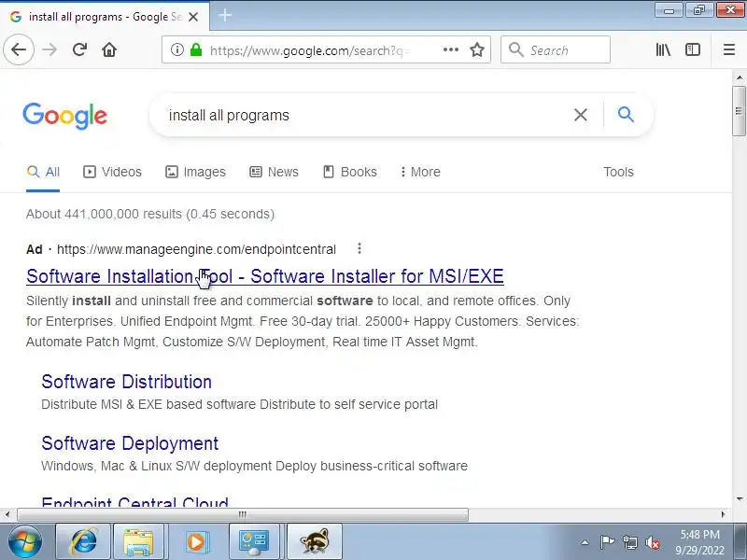Screen dimensions: 747x560
Task: Click the Google logo
Action: (65, 116)
